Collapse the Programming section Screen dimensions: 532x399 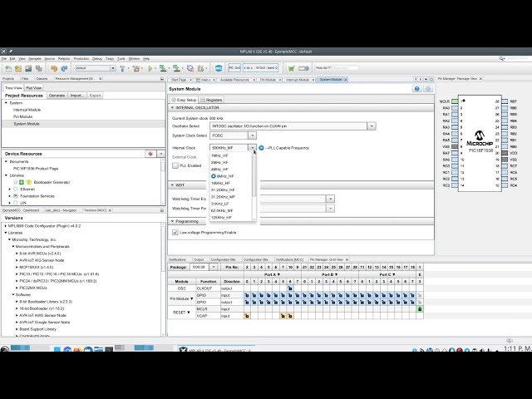(x=172, y=221)
